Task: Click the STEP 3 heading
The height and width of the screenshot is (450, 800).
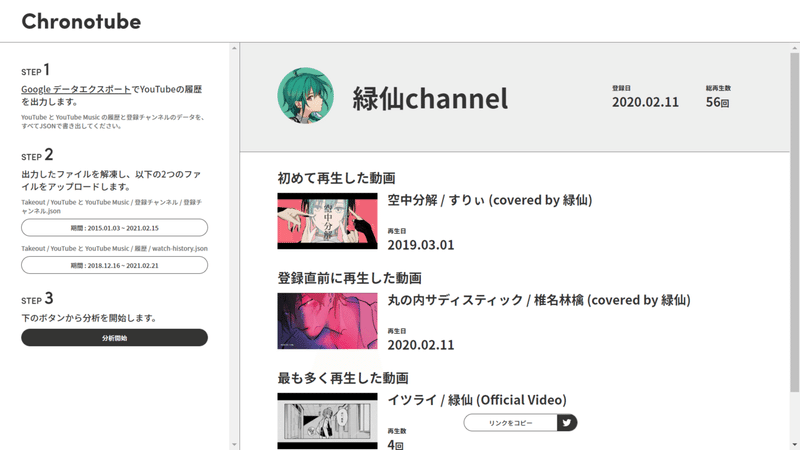Action: [37, 298]
